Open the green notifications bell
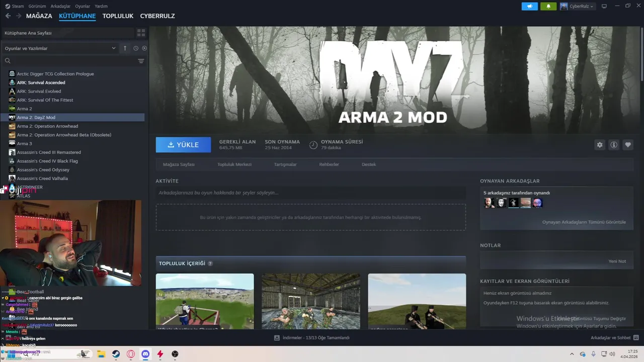This screenshot has height=362, width=644. click(x=548, y=6)
